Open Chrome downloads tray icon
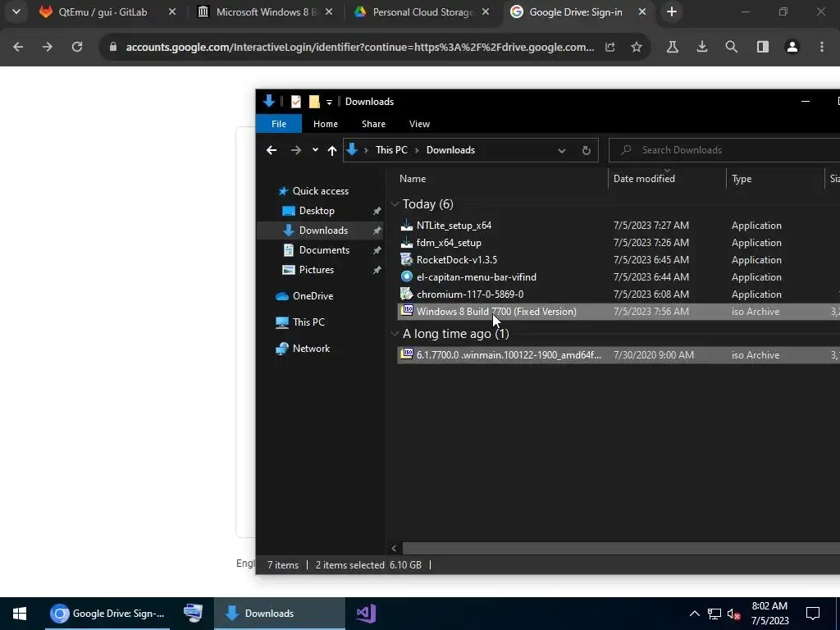The width and height of the screenshot is (840, 630). pos(702,47)
